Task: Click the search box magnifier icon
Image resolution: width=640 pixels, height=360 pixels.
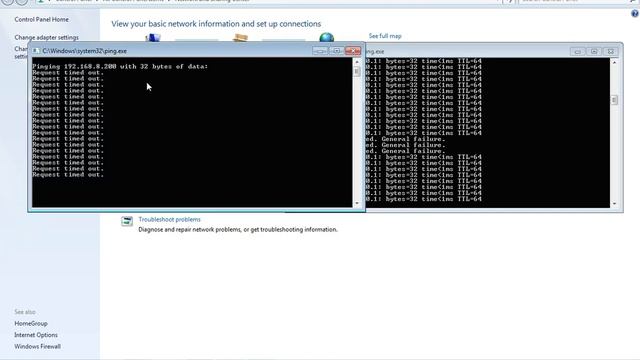Action: [x=632, y=1]
